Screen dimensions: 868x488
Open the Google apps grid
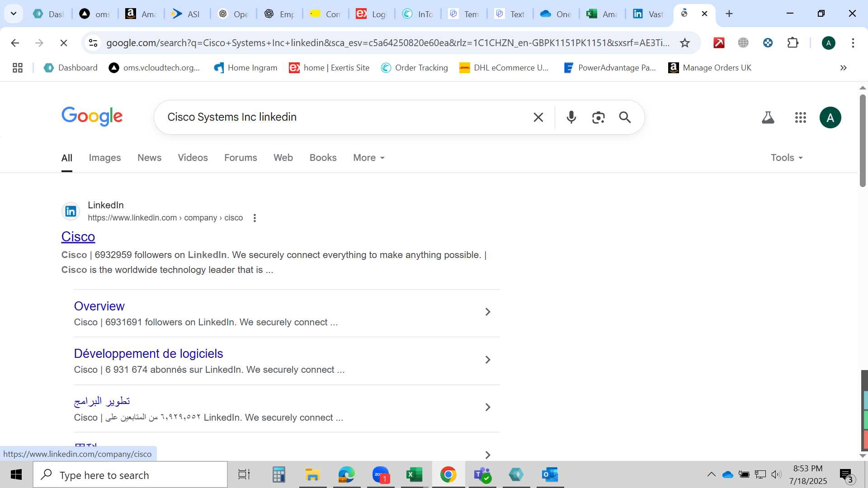point(801,117)
